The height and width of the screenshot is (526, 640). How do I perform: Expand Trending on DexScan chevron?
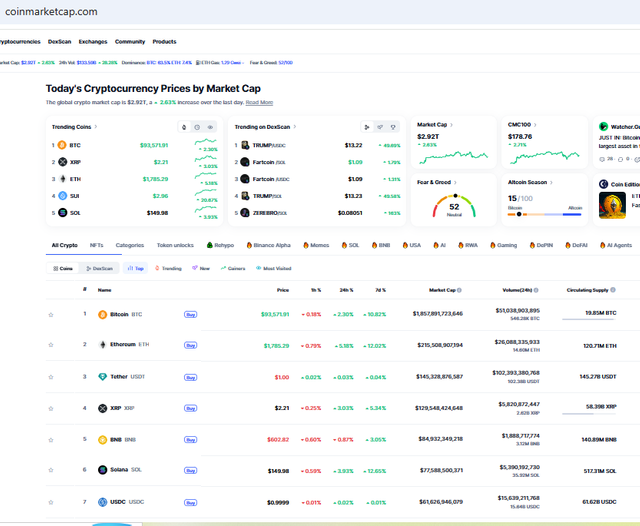point(295,127)
